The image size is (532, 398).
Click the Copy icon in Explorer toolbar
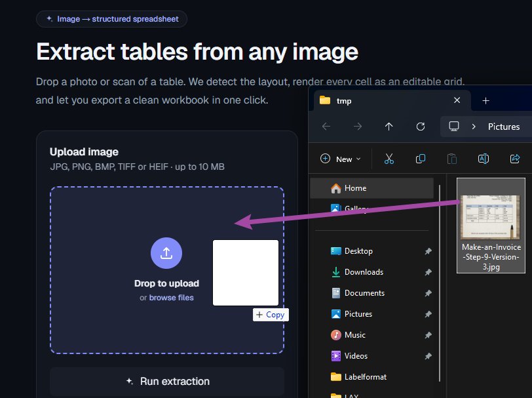[x=421, y=159]
